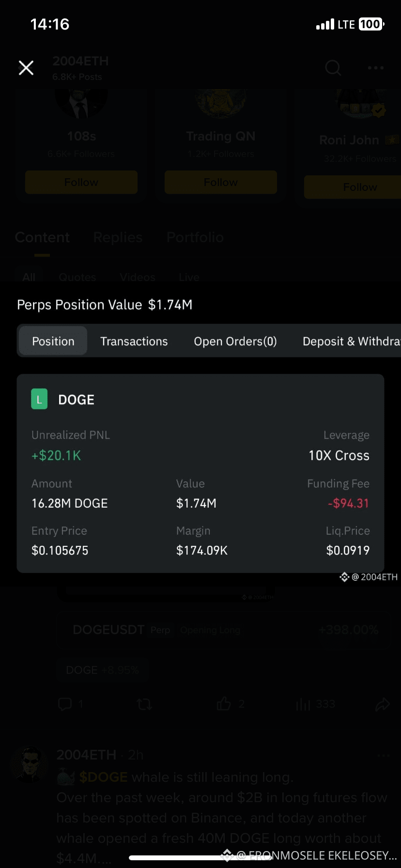
Task: Tap the share arrow icon
Action: pyautogui.click(x=383, y=704)
